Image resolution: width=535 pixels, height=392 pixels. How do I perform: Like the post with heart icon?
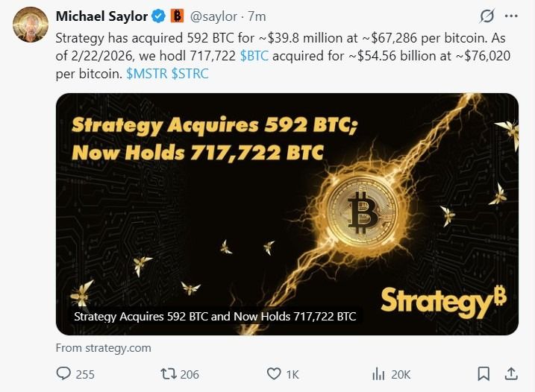(x=274, y=373)
